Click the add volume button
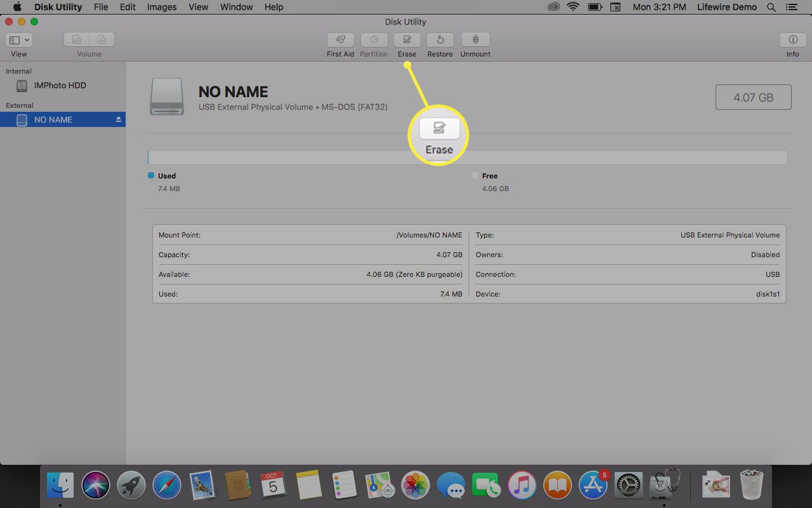812x508 pixels. (x=76, y=39)
